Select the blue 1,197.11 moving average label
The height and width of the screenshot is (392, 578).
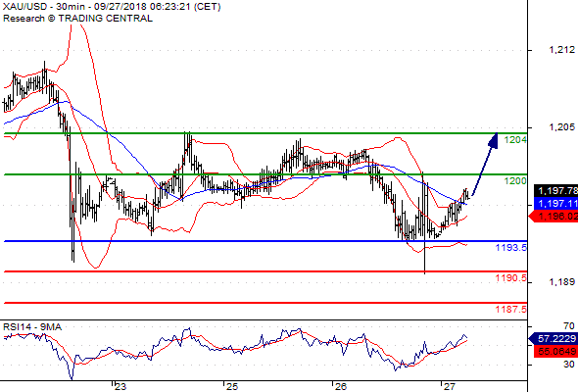click(555, 203)
